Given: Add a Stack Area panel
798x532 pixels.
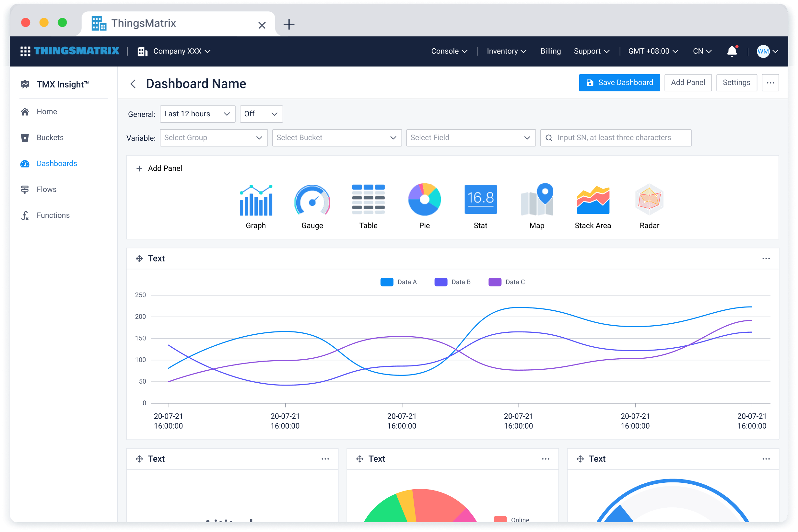Looking at the screenshot, I should pyautogui.click(x=593, y=207).
